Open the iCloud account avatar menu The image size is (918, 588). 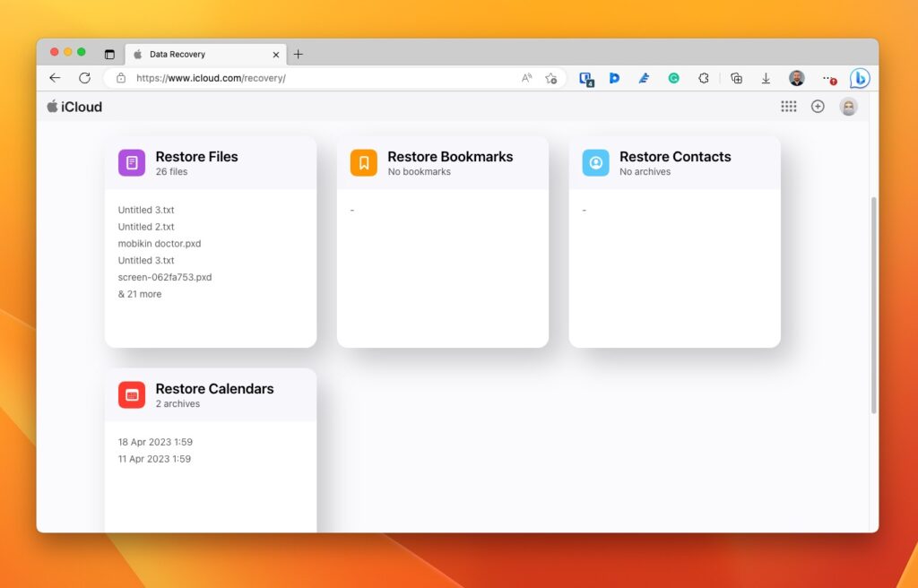point(848,107)
